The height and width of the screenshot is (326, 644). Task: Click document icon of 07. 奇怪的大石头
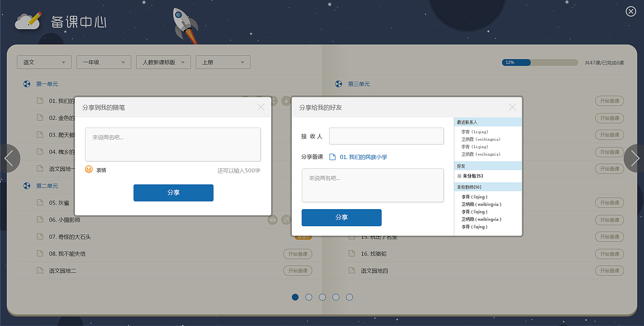point(40,237)
